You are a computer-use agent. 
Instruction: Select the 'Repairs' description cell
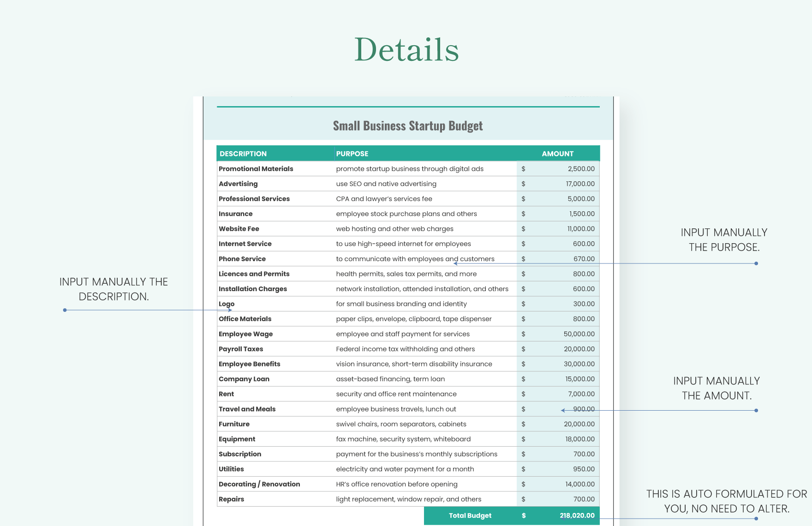[231, 499]
